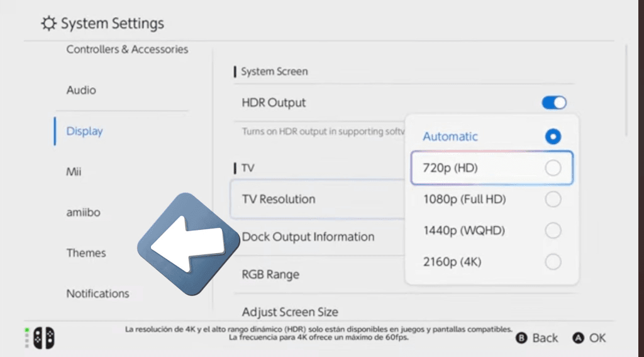This screenshot has width=644, height=357.
Task: Go to the amiibo settings
Action: click(x=84, y=212)
